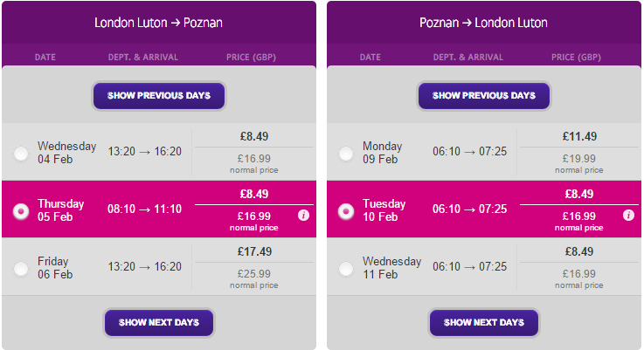Select Monday 09 Feb return flight radio
This screenshot has height=350, width=644.
[346, 154]
